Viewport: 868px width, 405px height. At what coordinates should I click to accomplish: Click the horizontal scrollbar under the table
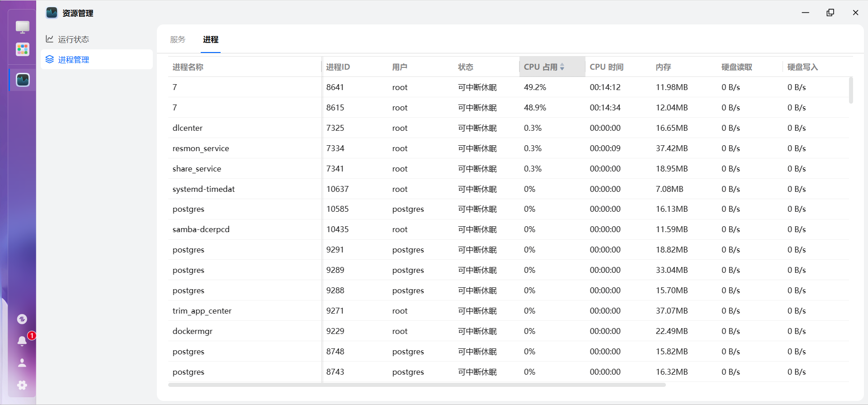coord(417,385)
